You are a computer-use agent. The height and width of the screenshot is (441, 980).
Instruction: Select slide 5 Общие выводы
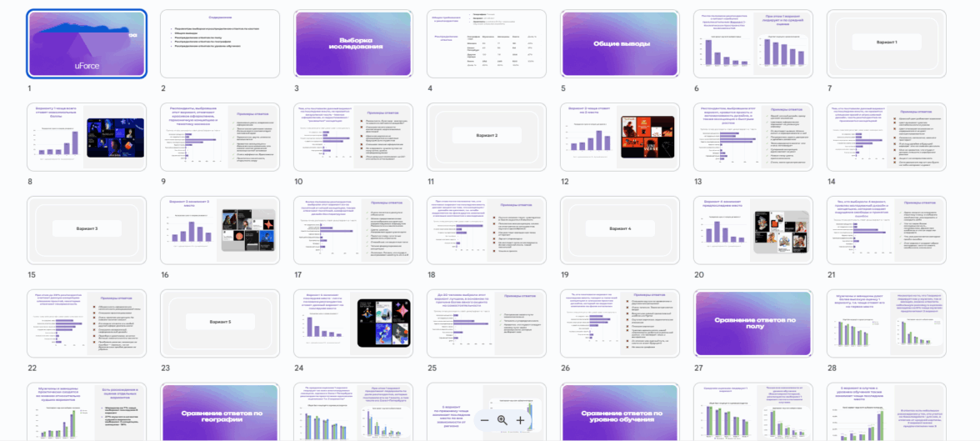pyautogui.click(x=620, y=44)
